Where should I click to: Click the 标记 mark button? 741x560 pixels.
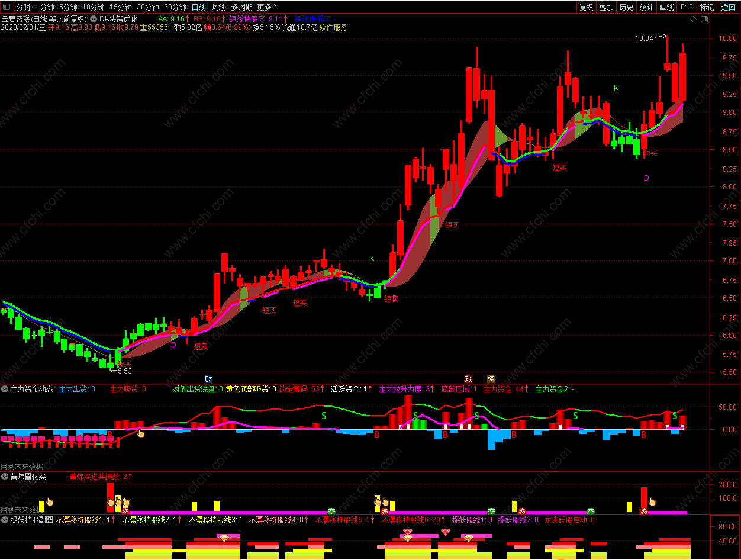(707, 7)
